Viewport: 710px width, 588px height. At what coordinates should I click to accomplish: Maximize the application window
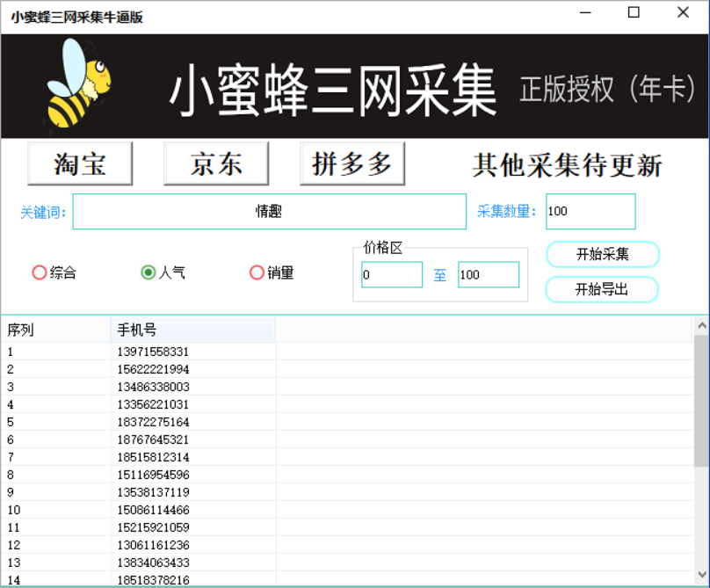pos(634,13)
